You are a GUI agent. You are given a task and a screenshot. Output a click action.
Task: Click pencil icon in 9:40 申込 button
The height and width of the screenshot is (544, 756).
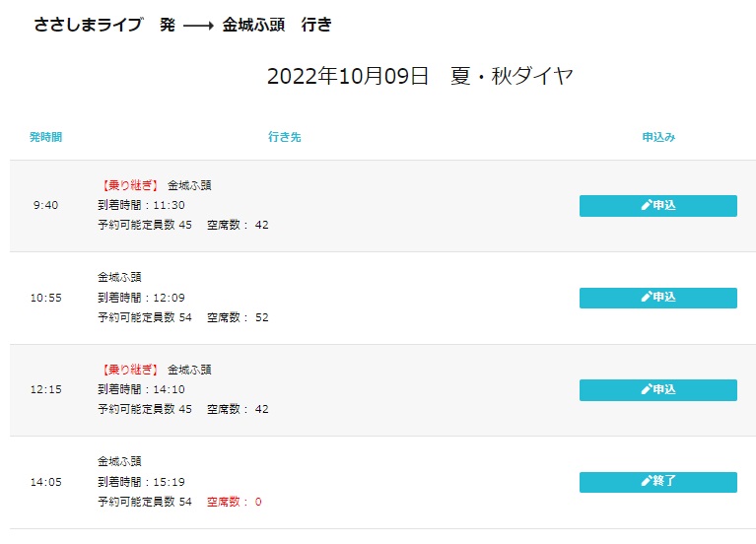click(646, 205)
